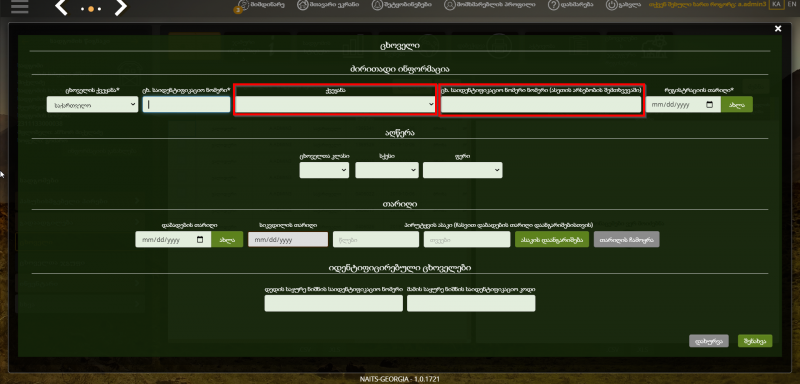
Task: Click the power logout icon
Action: coord(612,5)
